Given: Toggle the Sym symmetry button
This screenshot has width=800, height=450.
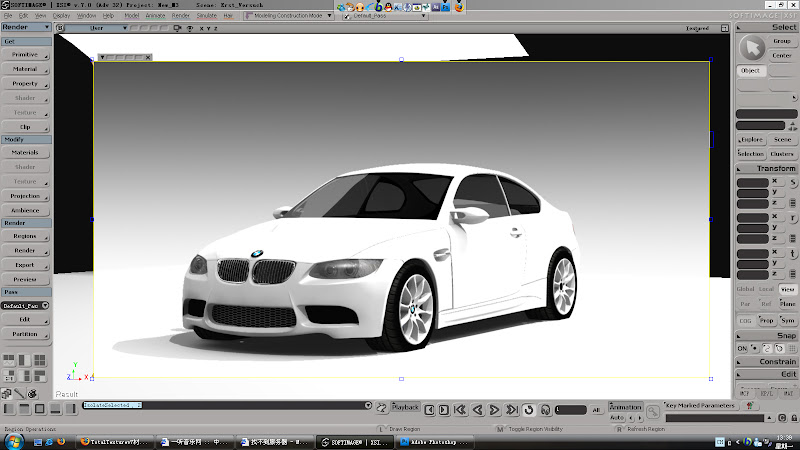Looking at the screenshot, I should (787, 320).
